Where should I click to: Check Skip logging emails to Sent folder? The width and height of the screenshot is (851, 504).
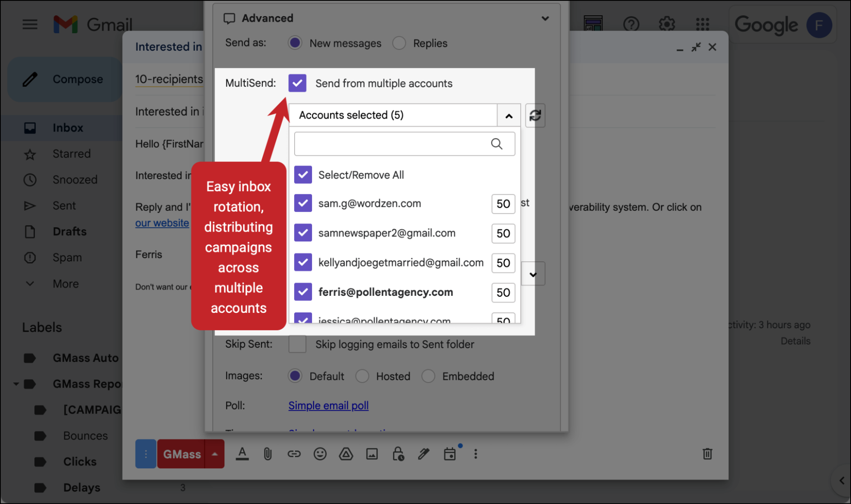click(x=297, y=344)
